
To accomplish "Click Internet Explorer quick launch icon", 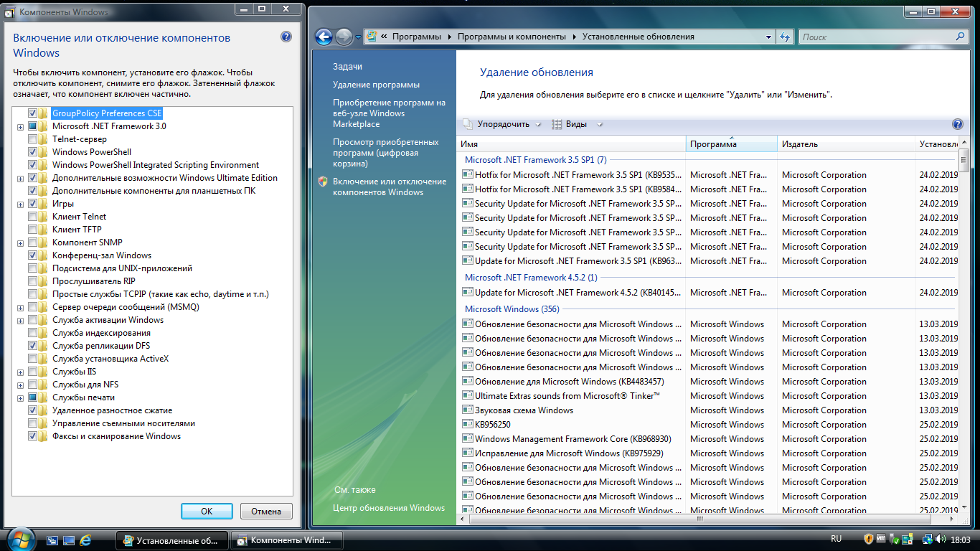I will click(85, 540).
